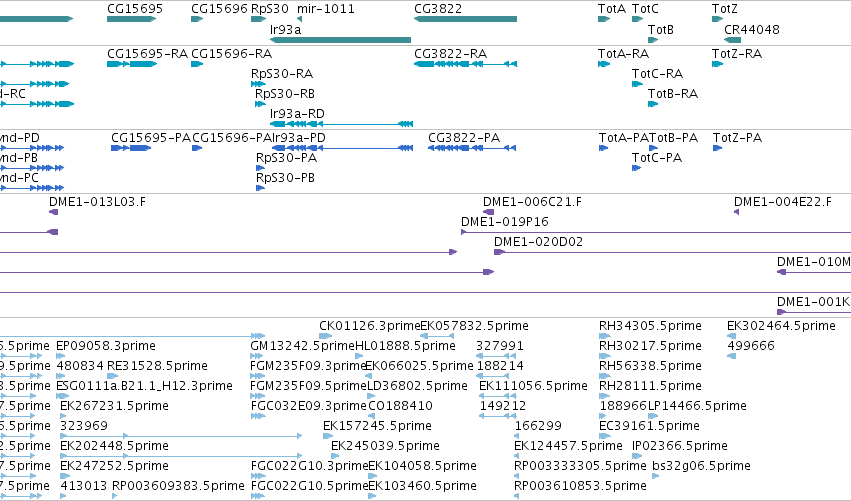851x501 pixels.
Task: Click the TotA gene label
Action: (x=612, y=9)
